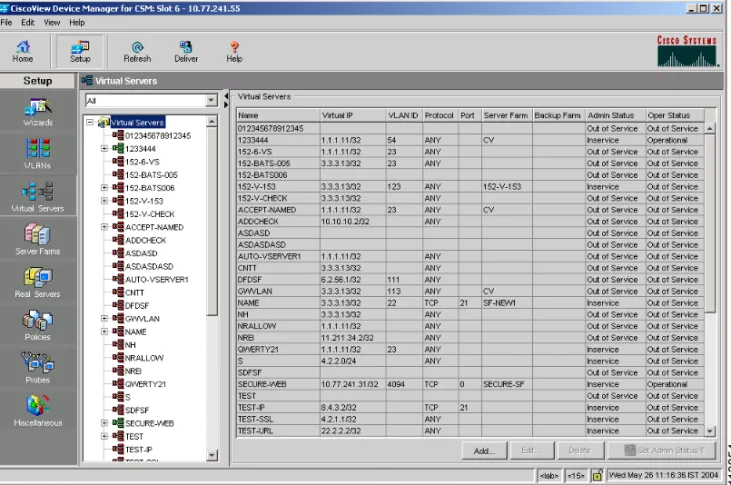
Task: Click the icon beside ASDASD in tree
Action: [x=118, y=253]
